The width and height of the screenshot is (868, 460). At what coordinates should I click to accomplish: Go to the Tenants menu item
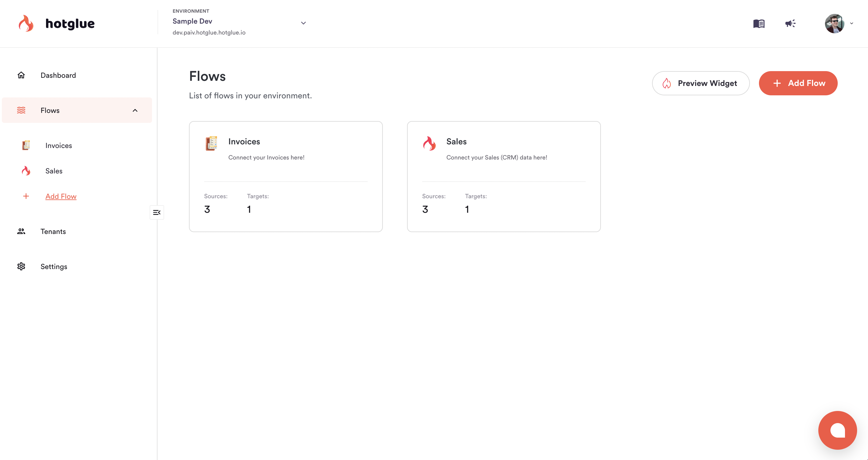[x=53, y=232]
